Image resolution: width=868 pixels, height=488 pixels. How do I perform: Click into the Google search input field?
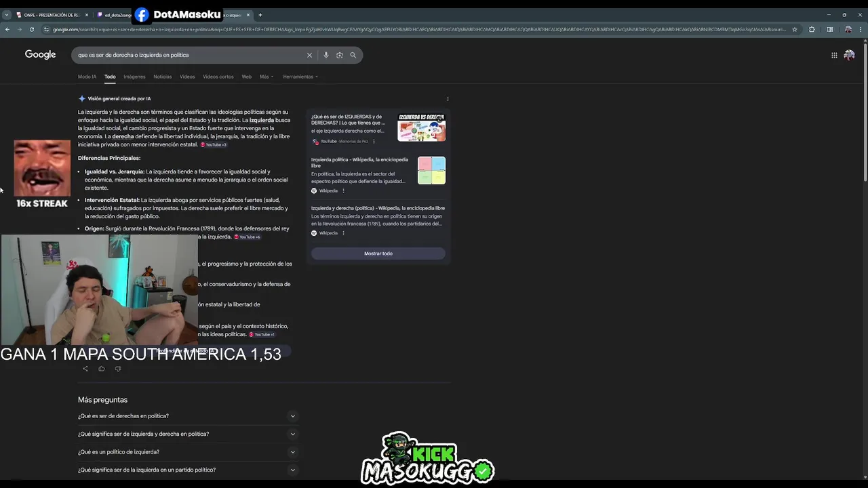190,55
